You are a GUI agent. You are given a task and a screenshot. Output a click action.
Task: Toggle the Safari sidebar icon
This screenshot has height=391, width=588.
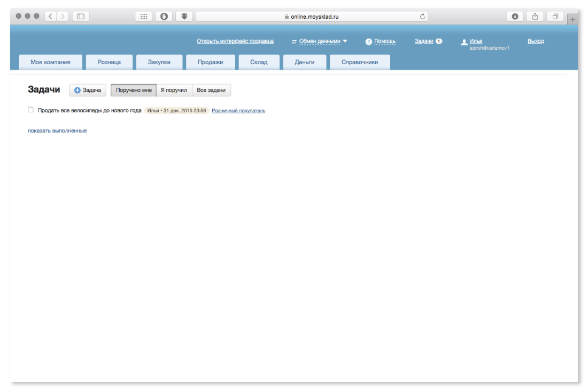coord(81,17)
